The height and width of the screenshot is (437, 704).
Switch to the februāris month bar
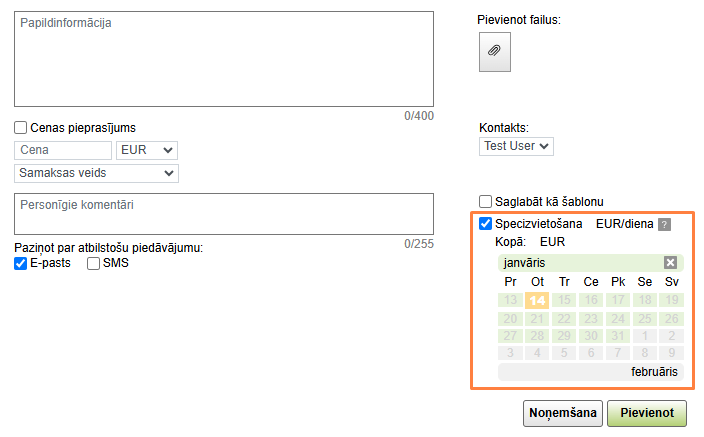[590, 372]
